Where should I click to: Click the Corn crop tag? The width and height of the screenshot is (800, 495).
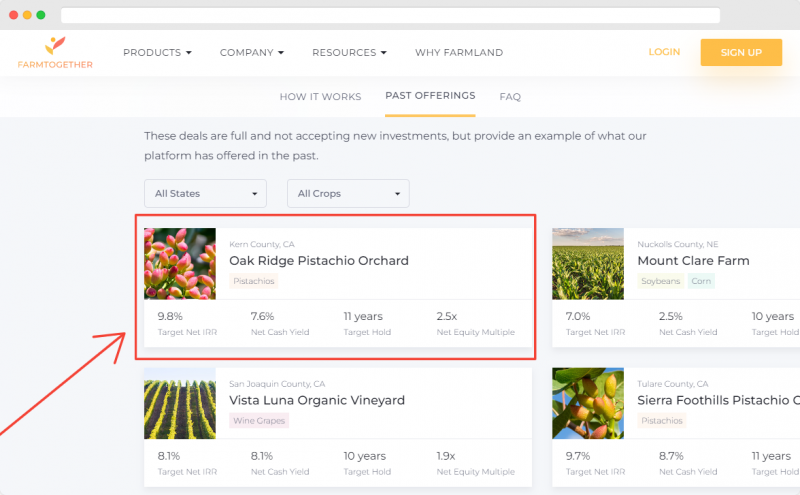701,281
